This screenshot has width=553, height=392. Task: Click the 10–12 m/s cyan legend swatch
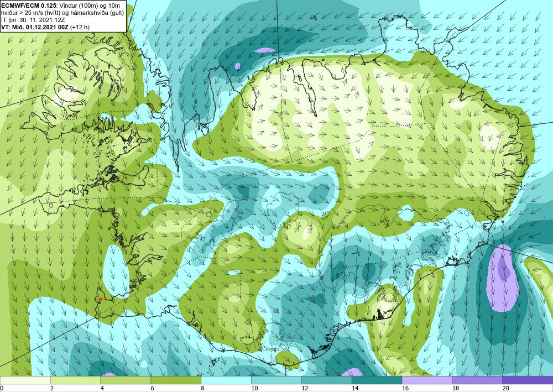point(276,380)
